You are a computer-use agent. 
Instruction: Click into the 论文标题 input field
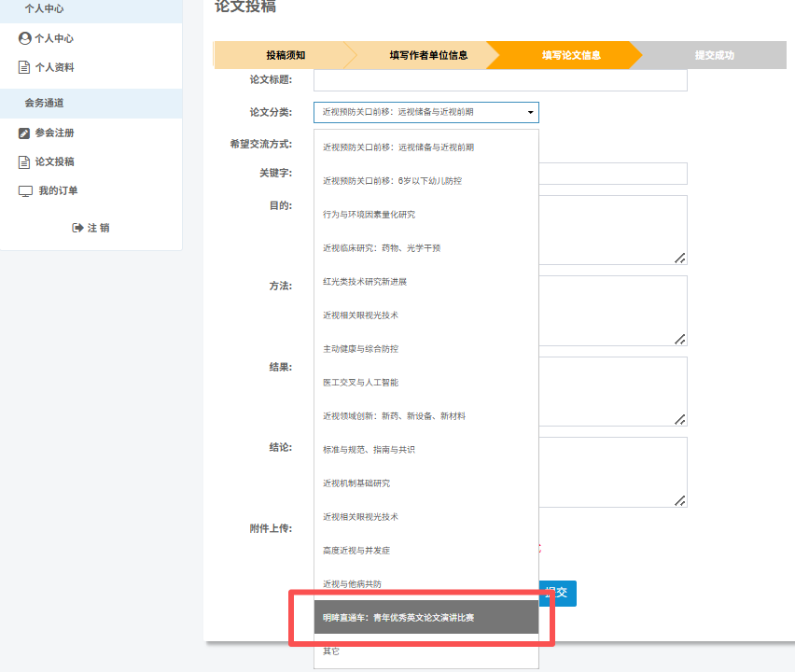[500, 80]
